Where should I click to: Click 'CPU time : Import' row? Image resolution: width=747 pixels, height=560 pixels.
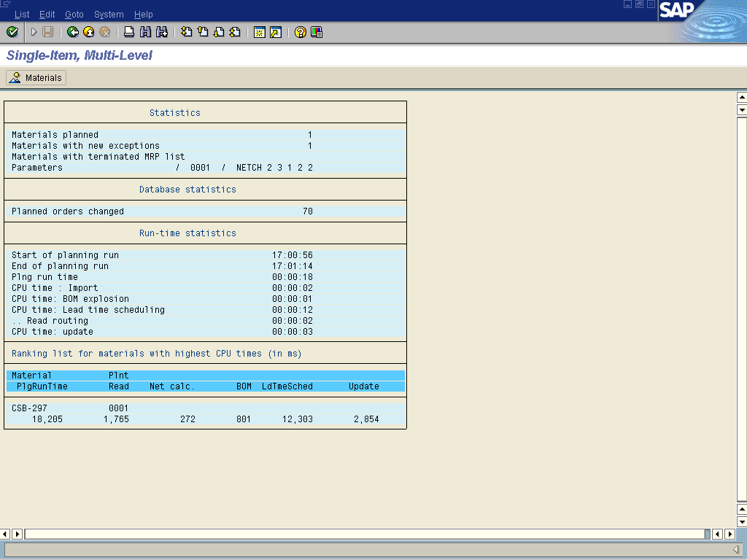205,288
